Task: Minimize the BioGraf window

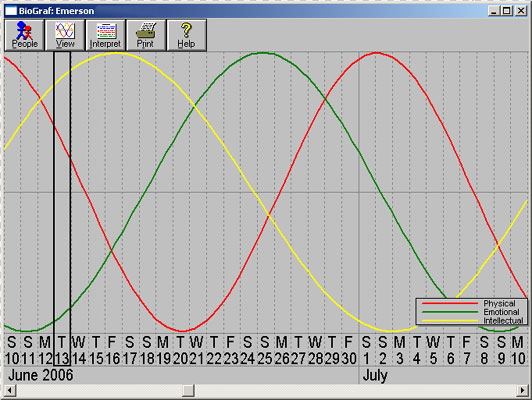Action: coord(494,11)
